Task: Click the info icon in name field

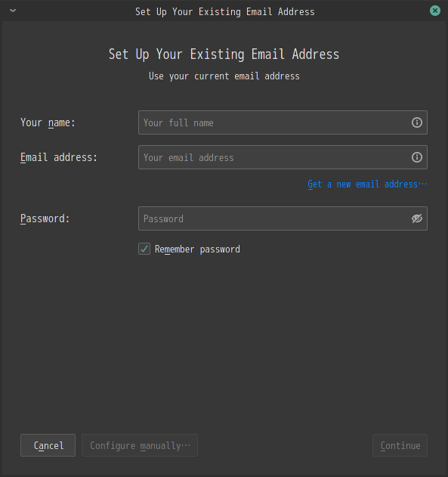Action: coord(417,122)
